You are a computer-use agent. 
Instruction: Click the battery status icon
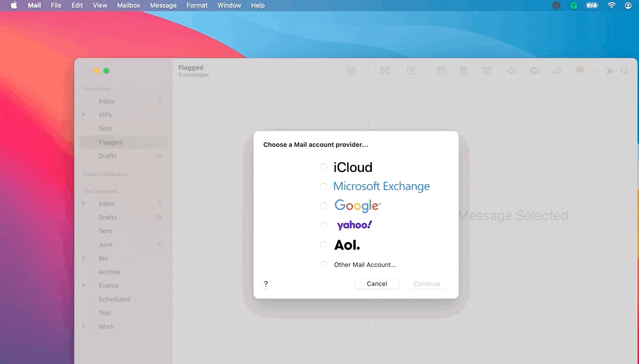click(x=592, y=5)
